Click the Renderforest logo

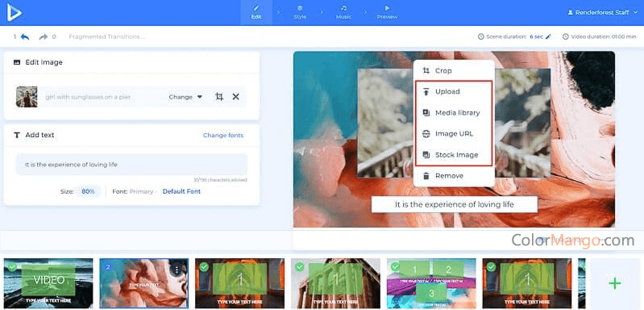(x=14, y=13)
